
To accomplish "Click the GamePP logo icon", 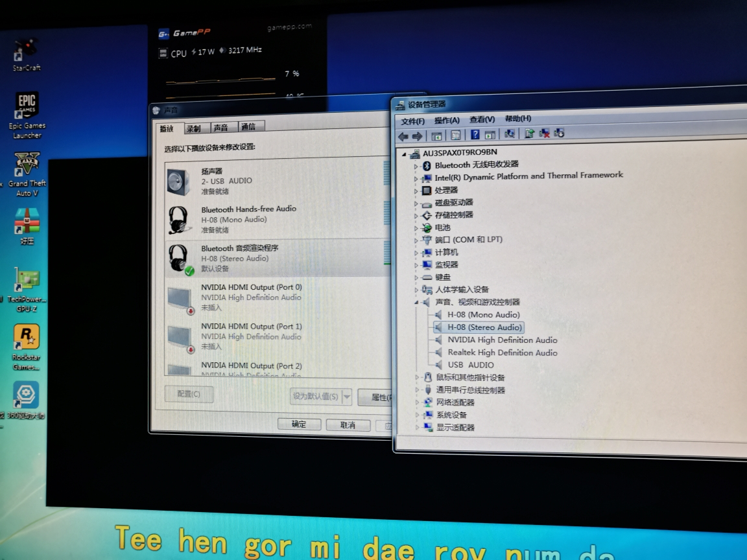I will click(x=163, y=34).
